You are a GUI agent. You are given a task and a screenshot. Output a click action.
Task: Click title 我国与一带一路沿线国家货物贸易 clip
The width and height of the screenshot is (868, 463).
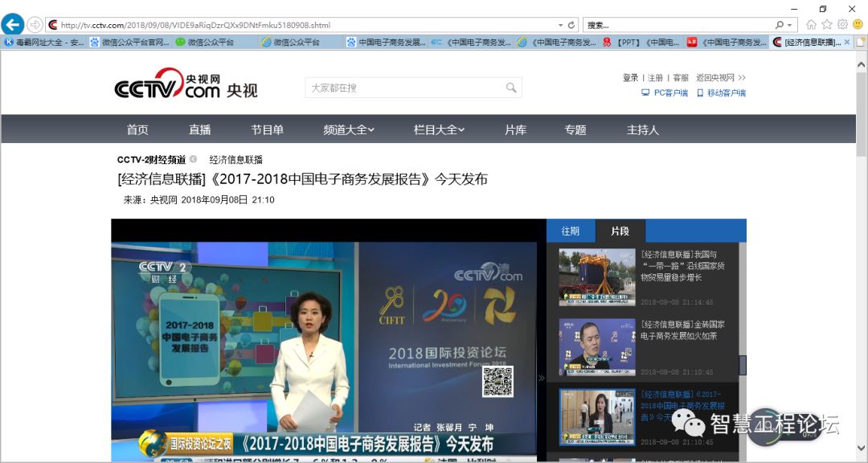coord(682,266)
